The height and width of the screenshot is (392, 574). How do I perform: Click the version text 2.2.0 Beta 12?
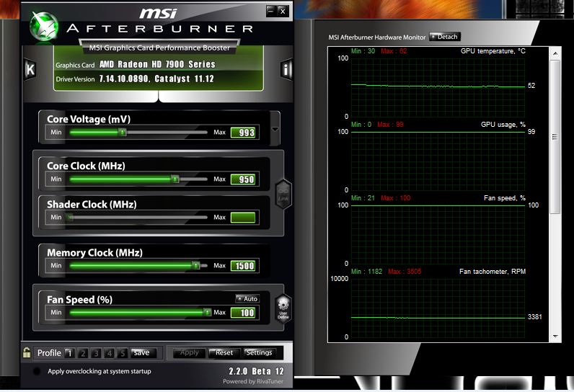point(256,371)
